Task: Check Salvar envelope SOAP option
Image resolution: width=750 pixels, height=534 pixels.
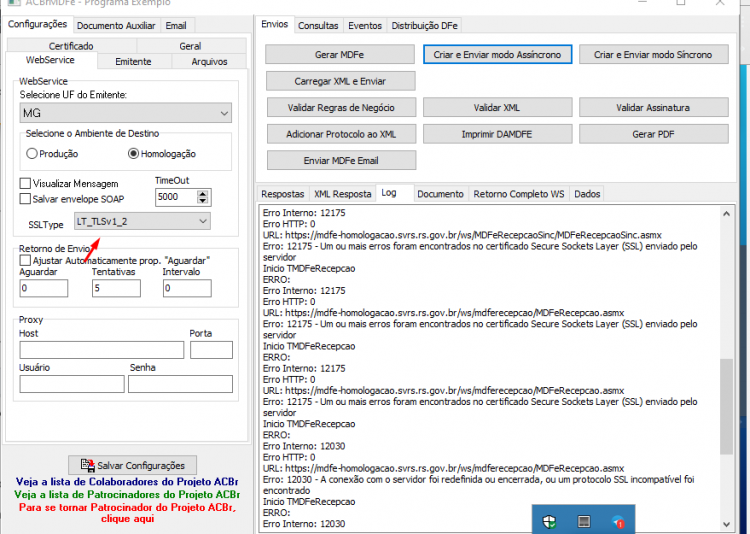Action: (25, 199)
